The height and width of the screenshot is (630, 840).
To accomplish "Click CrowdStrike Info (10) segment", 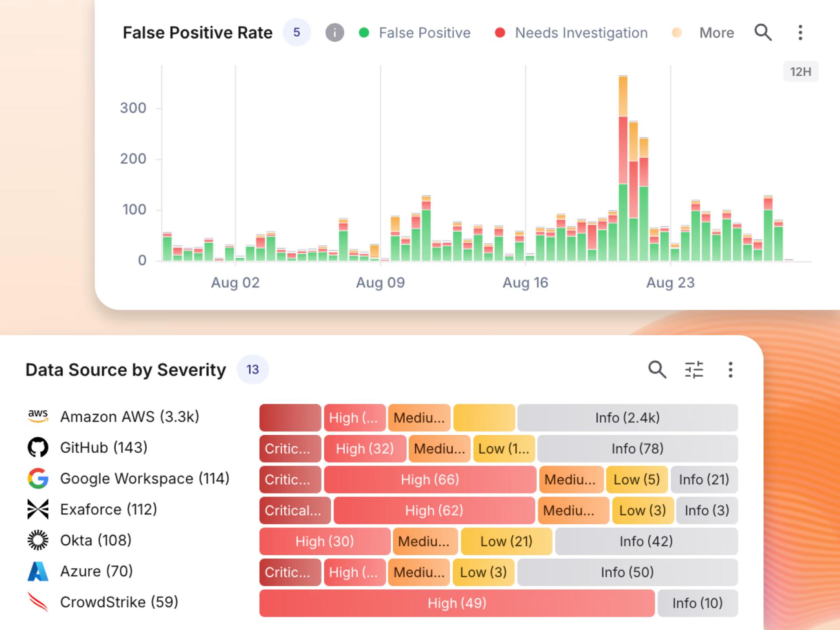I will [698, 603].
